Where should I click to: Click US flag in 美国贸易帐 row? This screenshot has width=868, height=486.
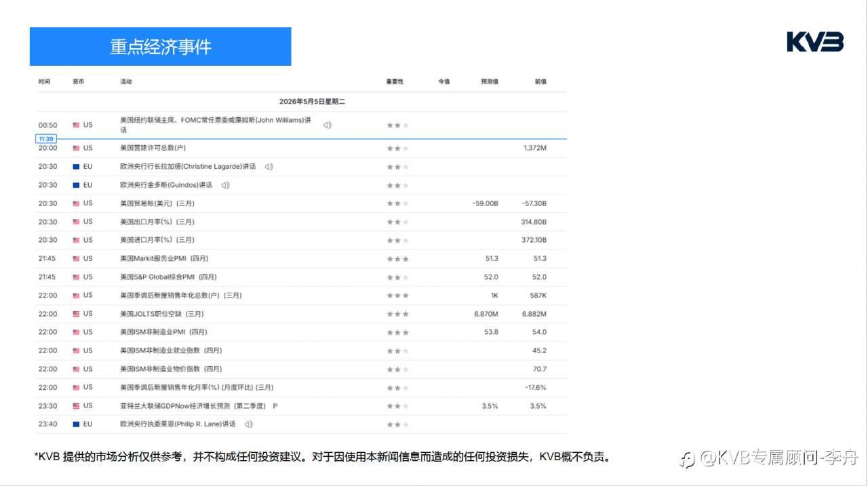pos(77,203)
